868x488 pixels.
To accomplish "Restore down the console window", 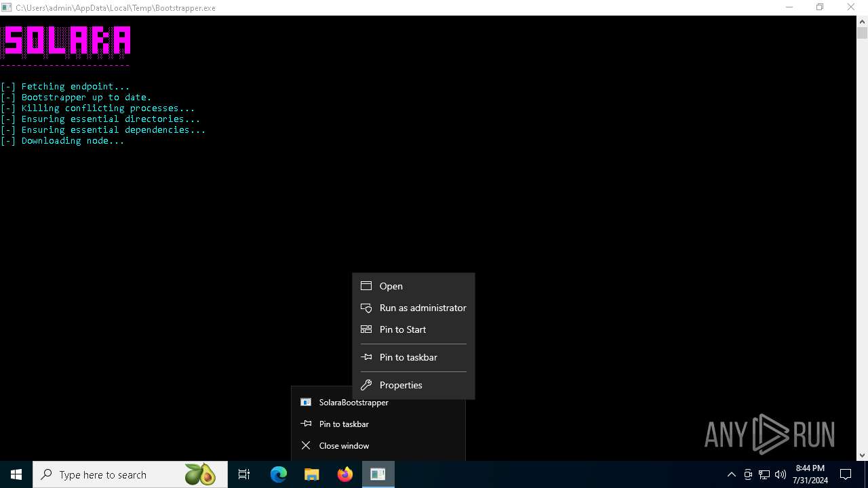I will point(820,7).
